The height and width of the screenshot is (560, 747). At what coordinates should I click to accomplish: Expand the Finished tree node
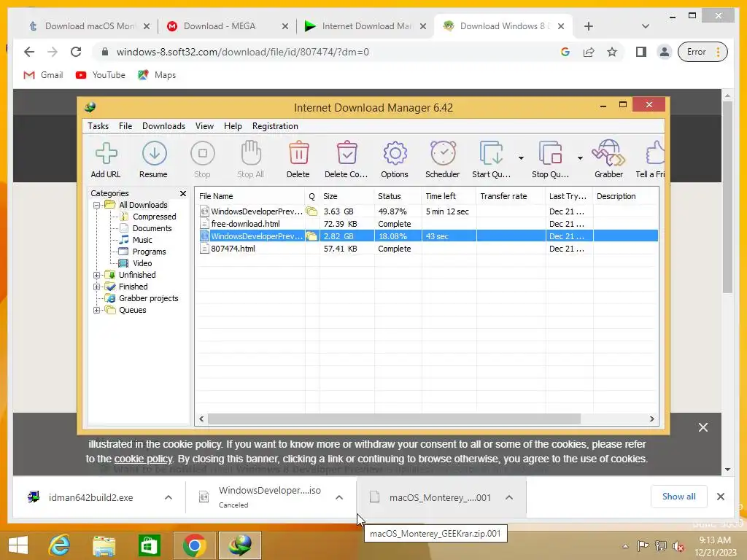coord(97,287)
